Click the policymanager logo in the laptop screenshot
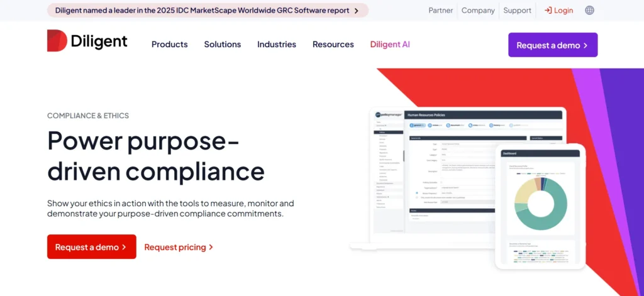 click(388, 115)
